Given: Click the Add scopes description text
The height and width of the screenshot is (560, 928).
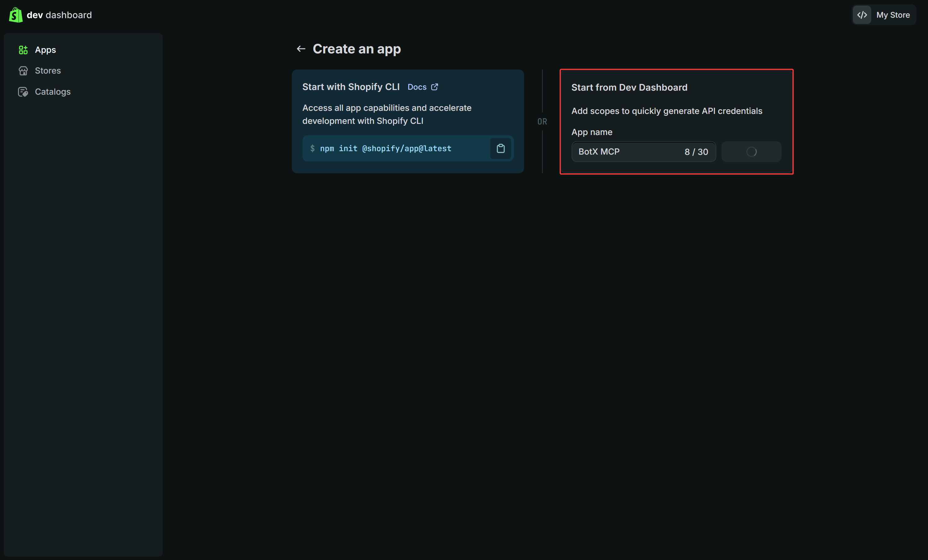Looking at the screenshot, I should (667, 111).
